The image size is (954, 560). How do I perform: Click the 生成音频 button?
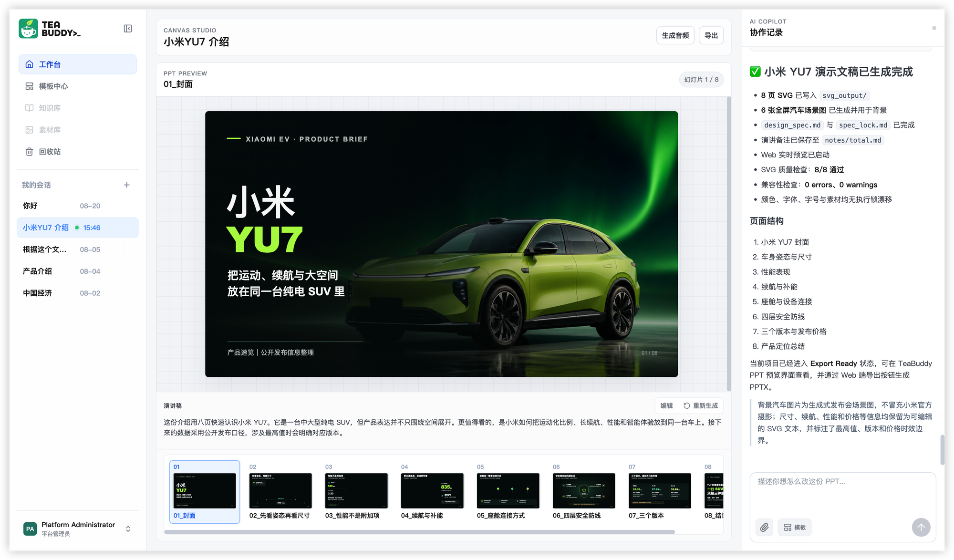pyautogui.click(x=675, y=36)
